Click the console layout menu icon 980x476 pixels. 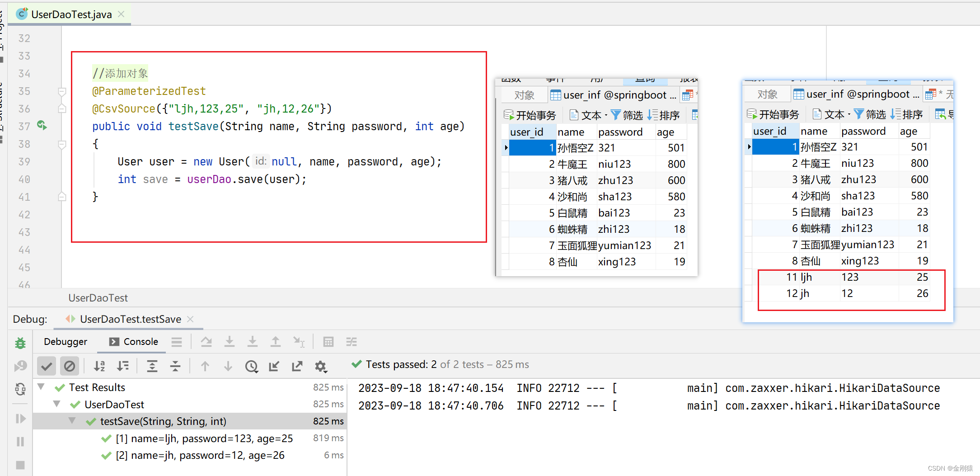(177, 342)
